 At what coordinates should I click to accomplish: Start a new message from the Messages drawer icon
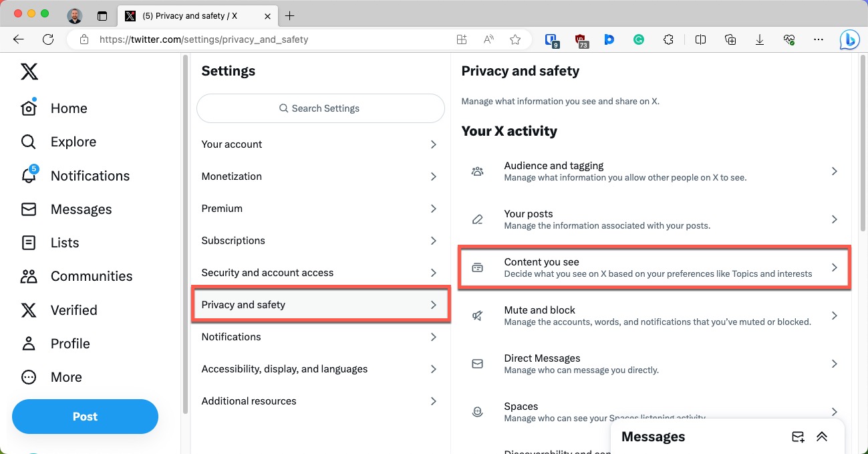point(798,437)
